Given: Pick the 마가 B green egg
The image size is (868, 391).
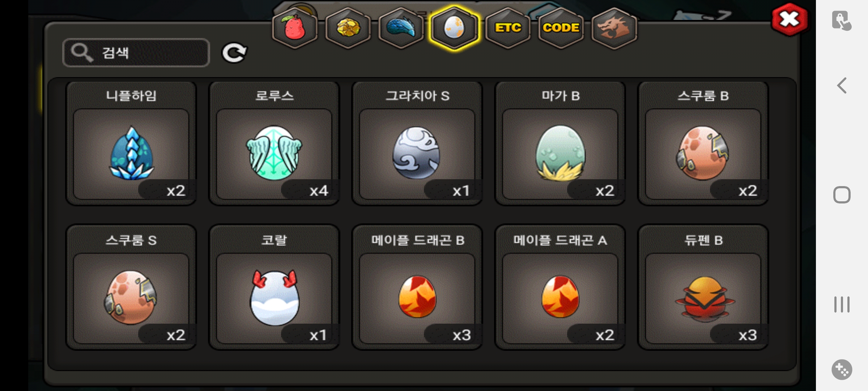Looking at the screenshot, I should [x=560, y=143].
